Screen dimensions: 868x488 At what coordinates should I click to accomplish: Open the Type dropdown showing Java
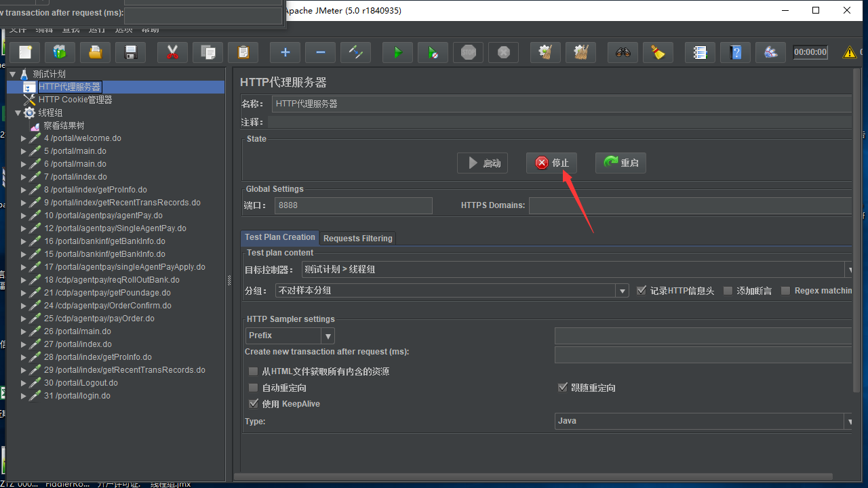(849, 421)
